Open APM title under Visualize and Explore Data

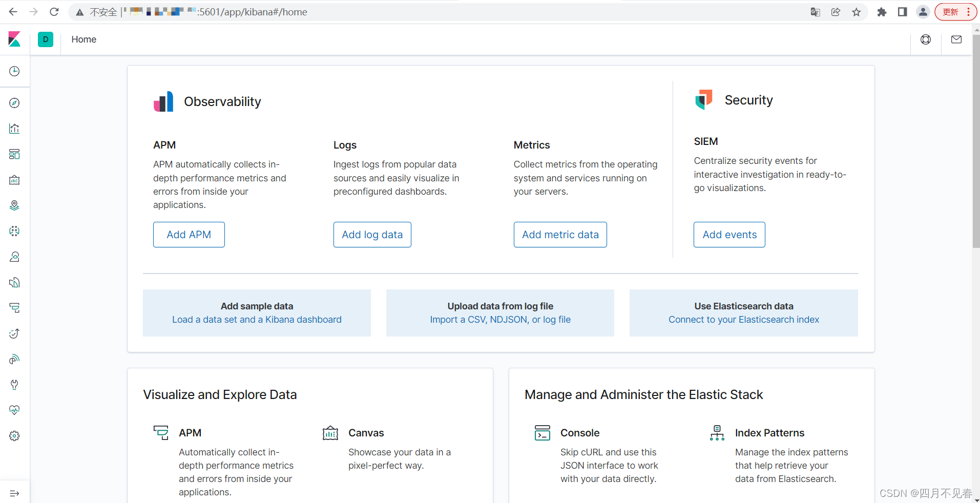click(x=190, y=433)
